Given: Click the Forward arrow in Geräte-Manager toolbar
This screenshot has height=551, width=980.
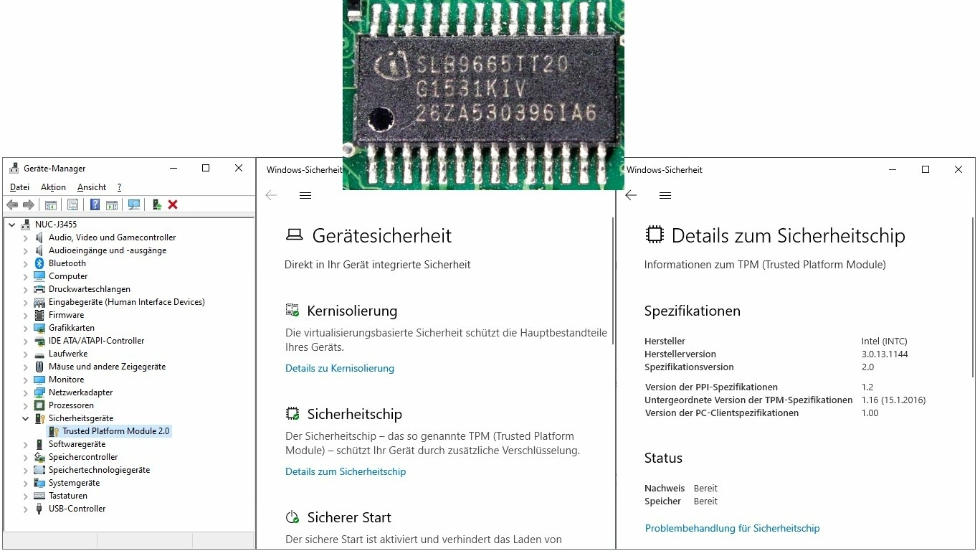Looking at the screenshot, I should pyautogui.click(x=29, y=204).
